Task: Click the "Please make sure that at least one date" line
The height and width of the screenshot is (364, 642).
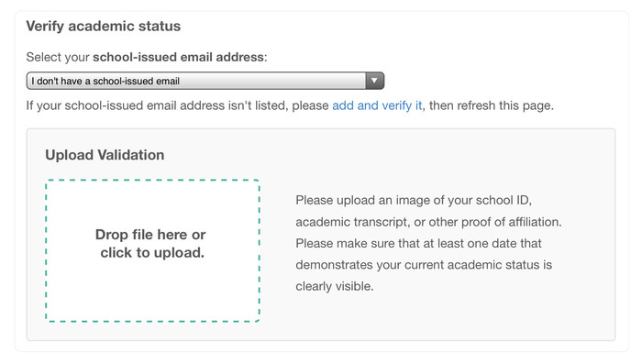Action: [x=418, y=243]
